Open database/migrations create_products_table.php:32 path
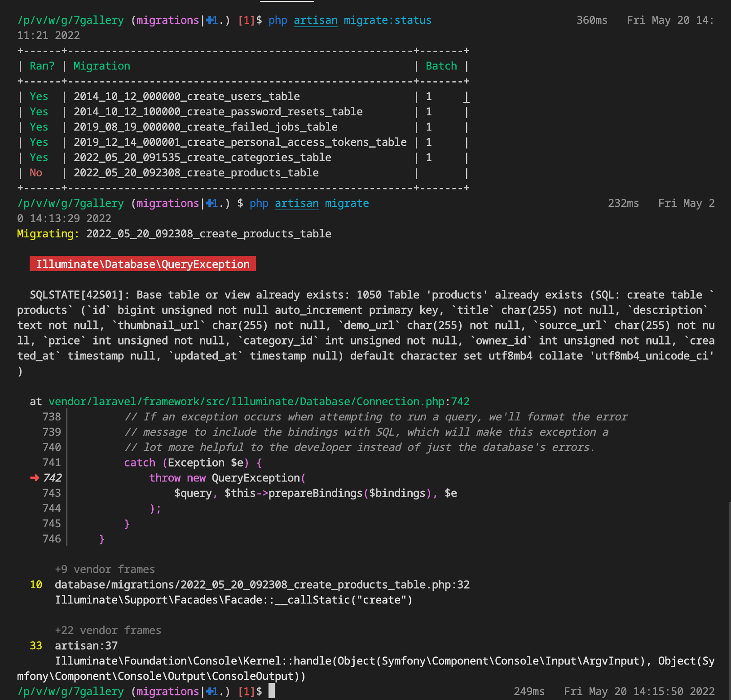The image size is (731, 700). click(262, 585)
